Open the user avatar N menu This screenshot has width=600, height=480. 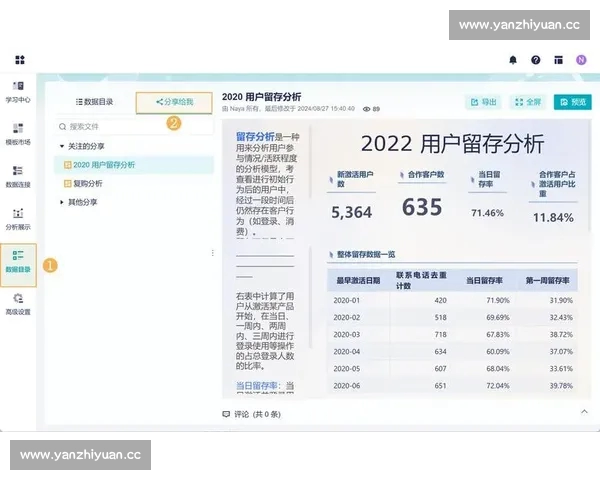tap(581, 60)
